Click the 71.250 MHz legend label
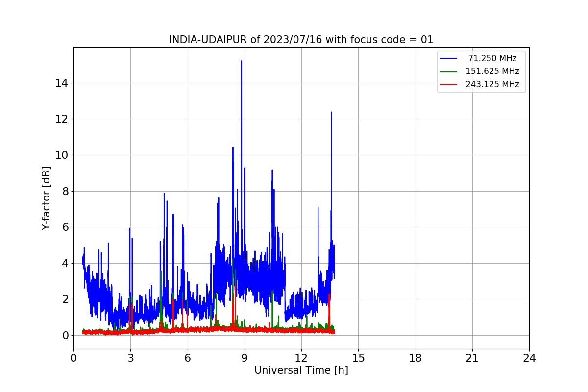The width and height of the screenshot is (588, 392). point(492,58)
